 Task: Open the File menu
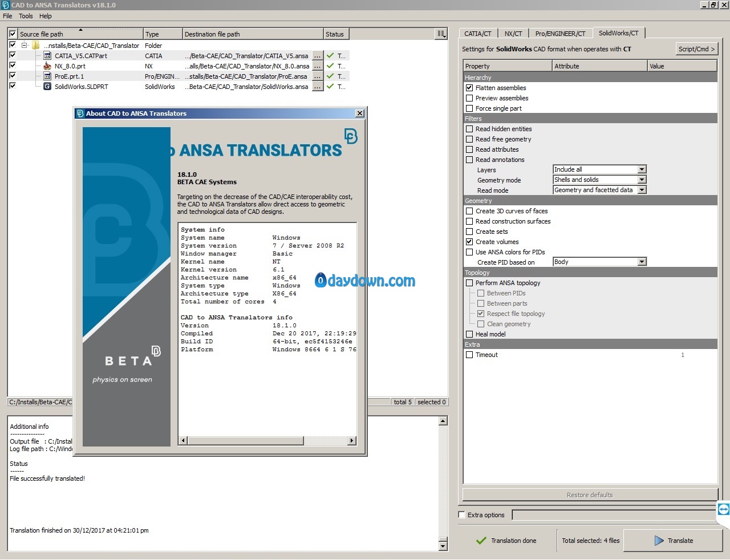click(7, 16)
